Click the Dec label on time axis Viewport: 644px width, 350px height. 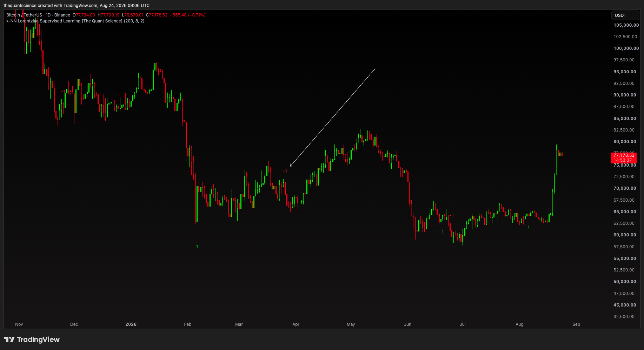coord(74,324)
